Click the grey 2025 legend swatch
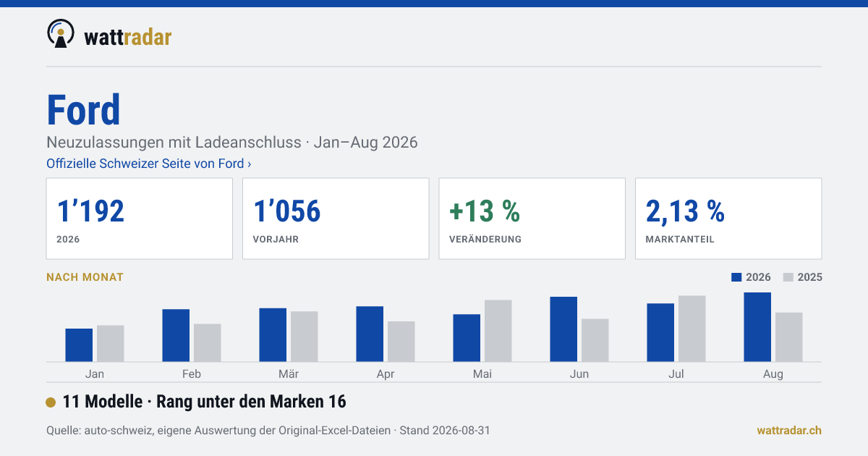 (788, 277)
